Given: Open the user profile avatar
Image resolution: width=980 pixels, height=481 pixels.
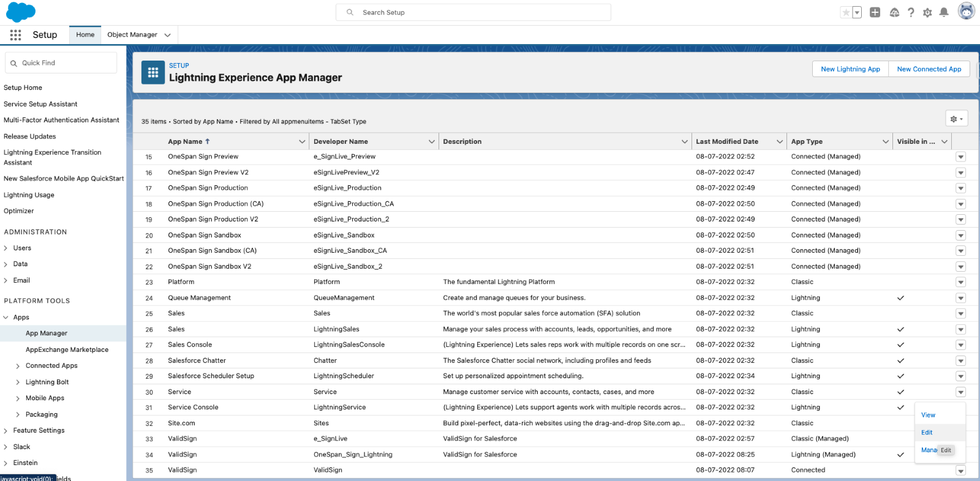Looking at the screenshot, I should (x=967, y=12).
